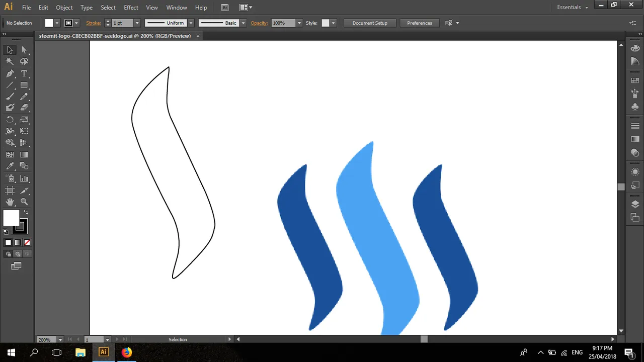
Task: Open the Swatches panel icon
Action: point(635,80)
